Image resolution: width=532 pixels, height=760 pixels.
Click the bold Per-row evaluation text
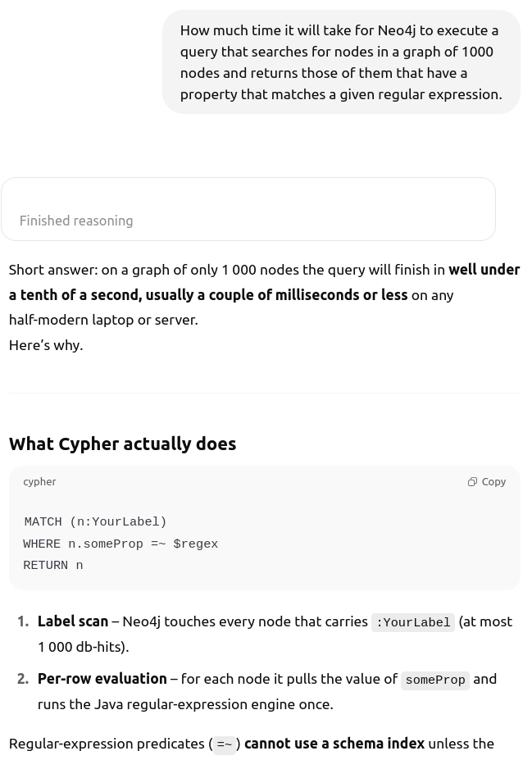tap(102, 679)
